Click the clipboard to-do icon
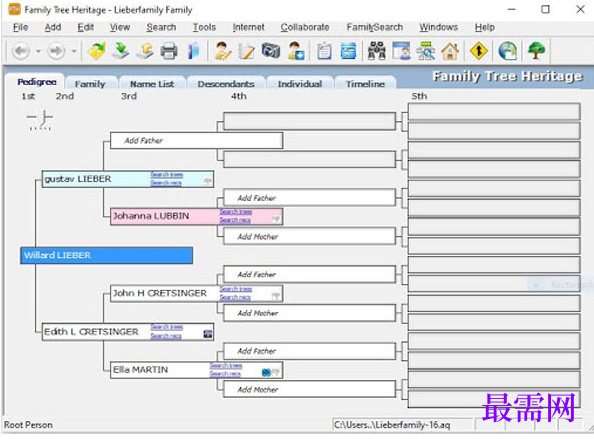This screenshot has width=594, height=439. [324, 51]
